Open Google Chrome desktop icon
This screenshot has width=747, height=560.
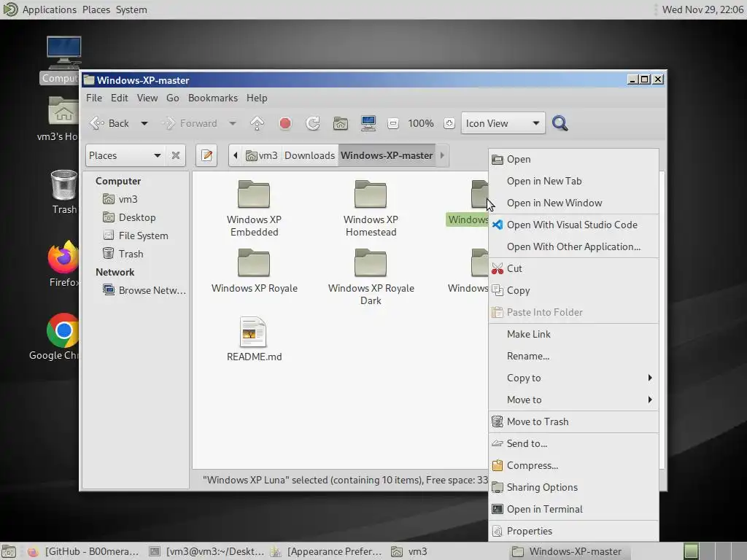63,337
